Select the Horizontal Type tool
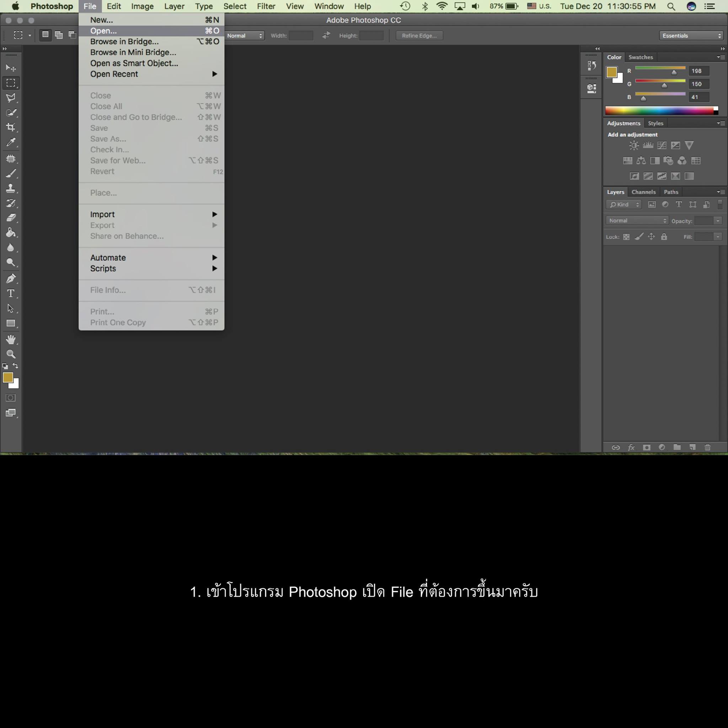This screenshot has height=728, width=728. [11, 294]
